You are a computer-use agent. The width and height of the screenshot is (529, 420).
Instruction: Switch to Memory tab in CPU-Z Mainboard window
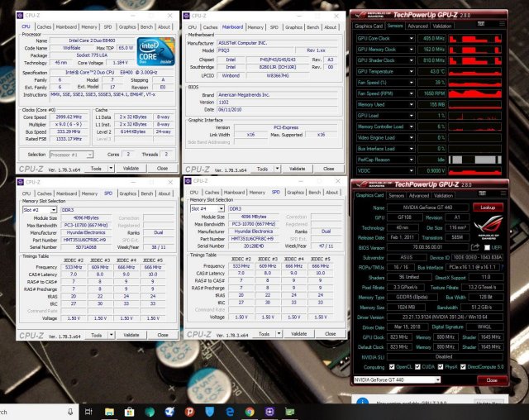coord(255,27)
